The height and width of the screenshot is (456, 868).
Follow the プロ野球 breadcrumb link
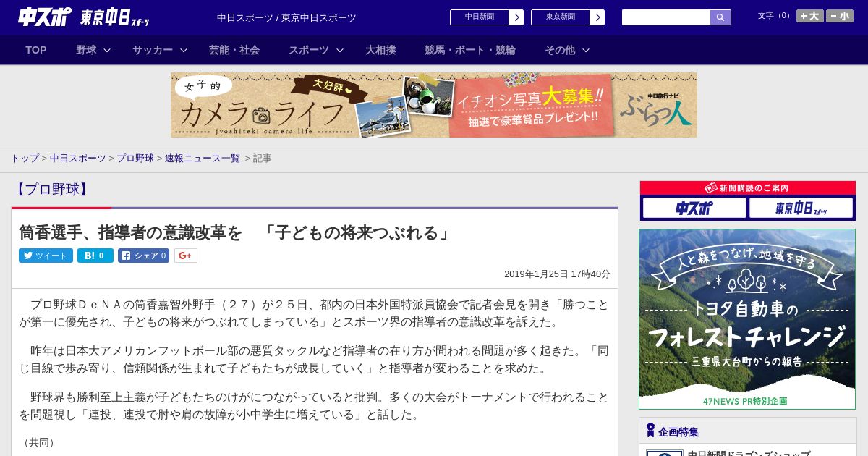(x=135, y=158)
